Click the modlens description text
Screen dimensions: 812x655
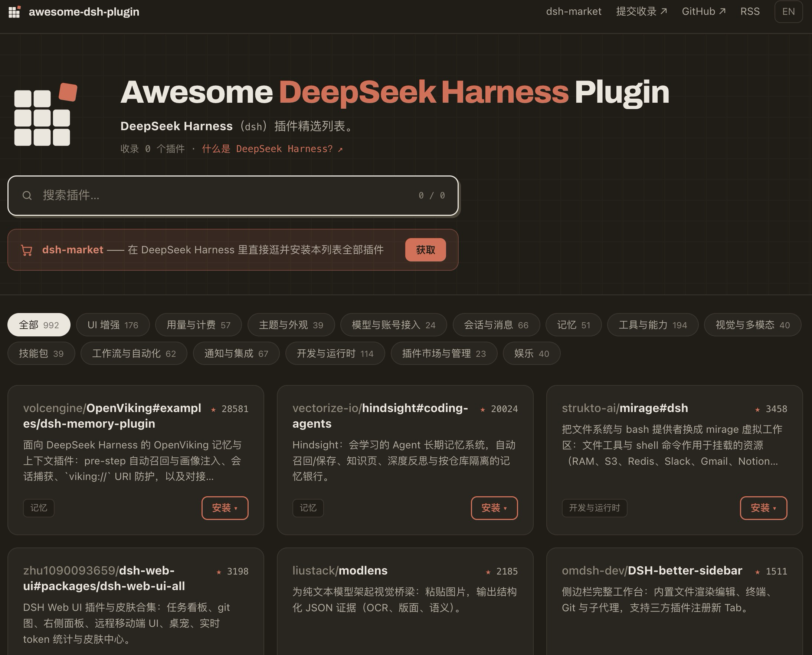pos(405,600)
